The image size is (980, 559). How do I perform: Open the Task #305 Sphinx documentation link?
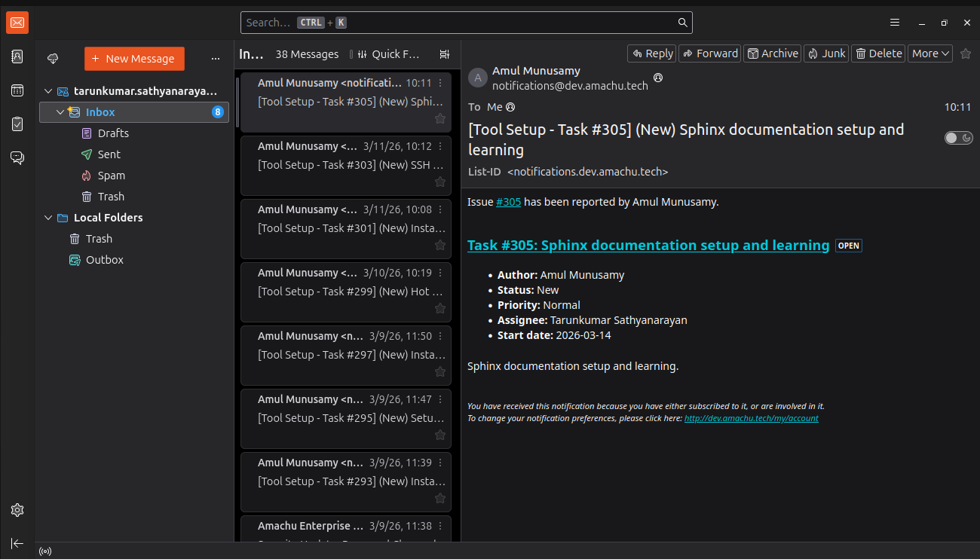[648, 246]
